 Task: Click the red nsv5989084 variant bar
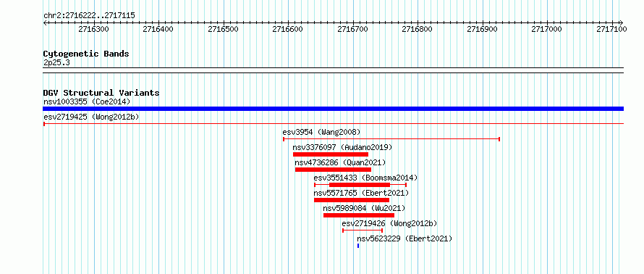[x=359, y=215]
